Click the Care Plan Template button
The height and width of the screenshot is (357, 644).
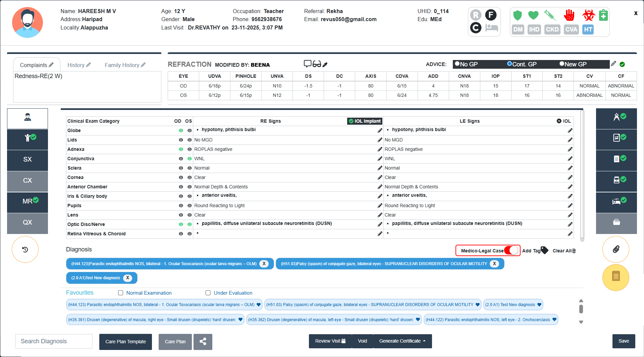pyautogui.click(x=125, y=342)
